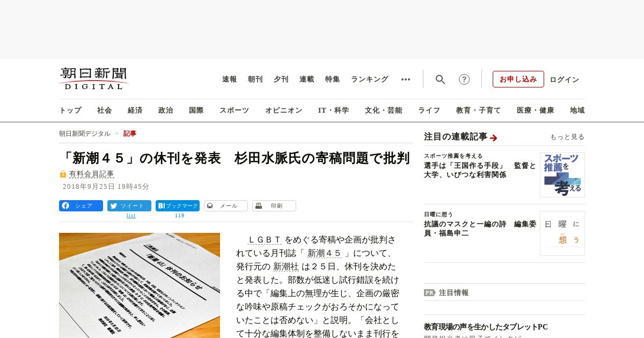Screen dimensions: 644x338
Task: Click the 日曜に想う series label
Action: click(438, 214)
